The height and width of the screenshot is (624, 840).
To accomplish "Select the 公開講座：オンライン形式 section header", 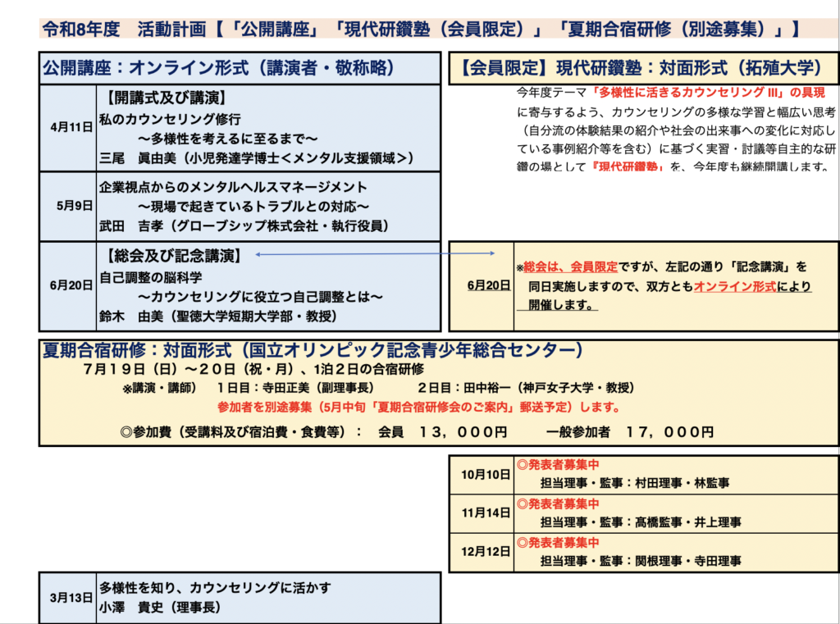I will click(218, 68).
